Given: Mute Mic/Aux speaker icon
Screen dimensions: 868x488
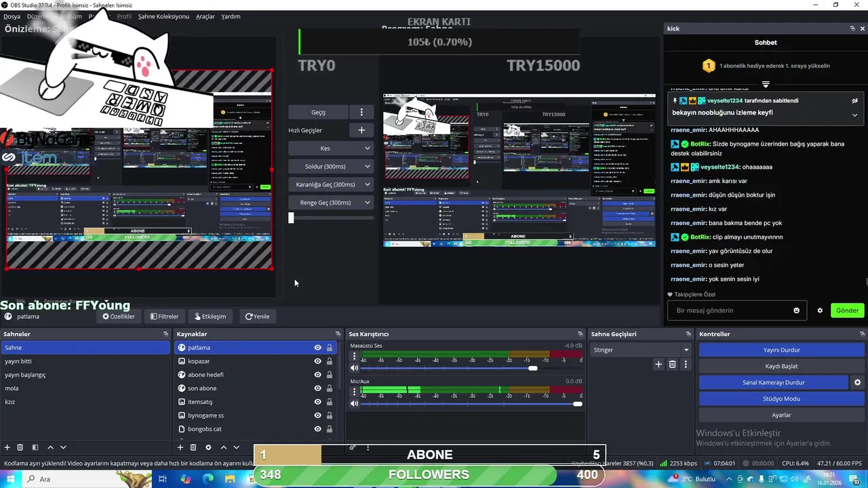Looking at the screenshot, I should [x=354, y=404].
